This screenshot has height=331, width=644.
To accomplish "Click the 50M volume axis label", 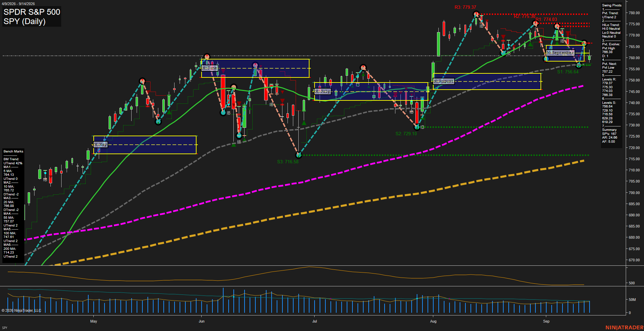I will tap(632, 300).
